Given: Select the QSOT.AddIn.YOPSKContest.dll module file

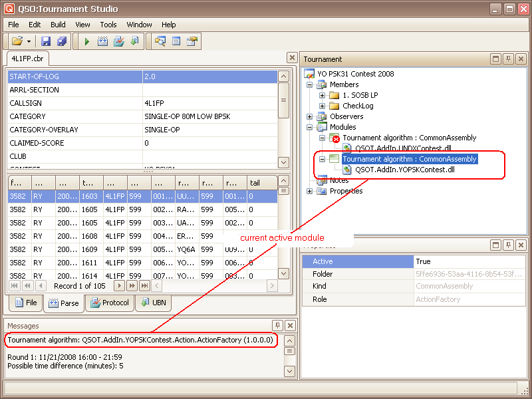Looking at the screenshot, I should point(404,170).
